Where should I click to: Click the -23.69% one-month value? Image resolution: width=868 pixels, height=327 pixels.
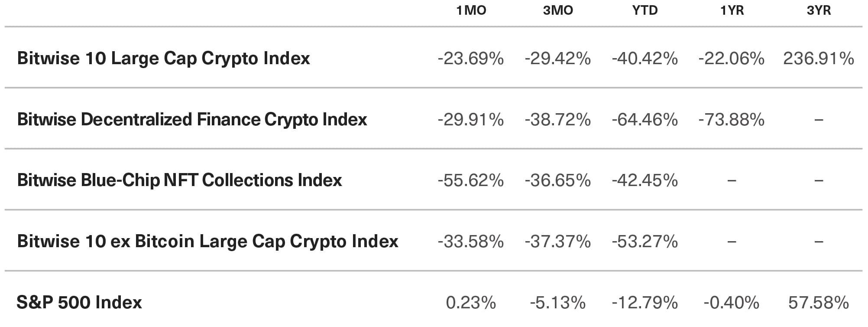point(471,59)
